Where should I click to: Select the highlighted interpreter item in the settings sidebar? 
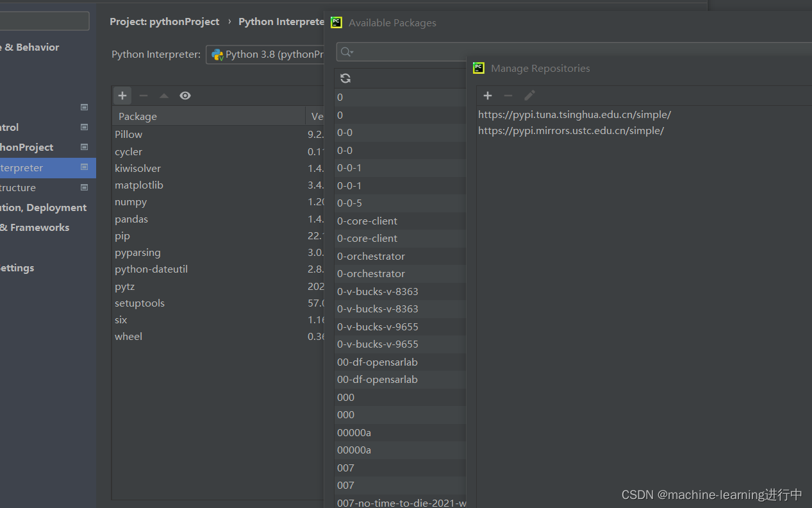point(48,167)
